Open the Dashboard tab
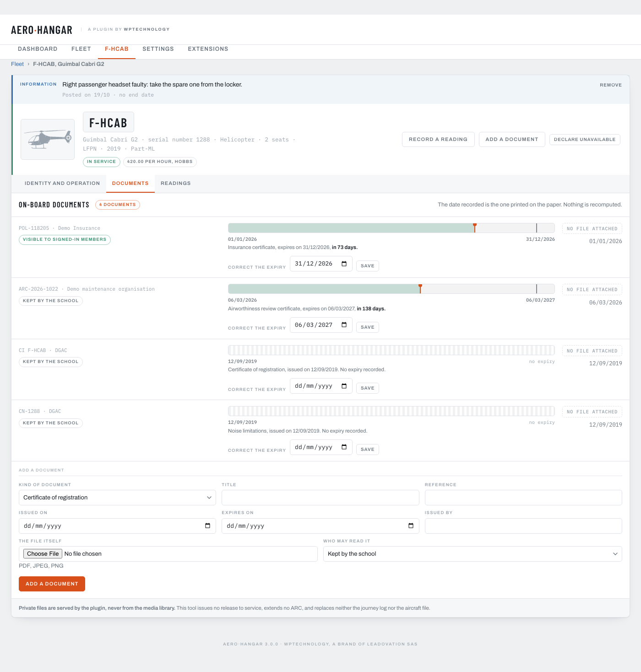The height and width of the screenshot is (672, 641). pyautogui.click(x=38, y=49)
